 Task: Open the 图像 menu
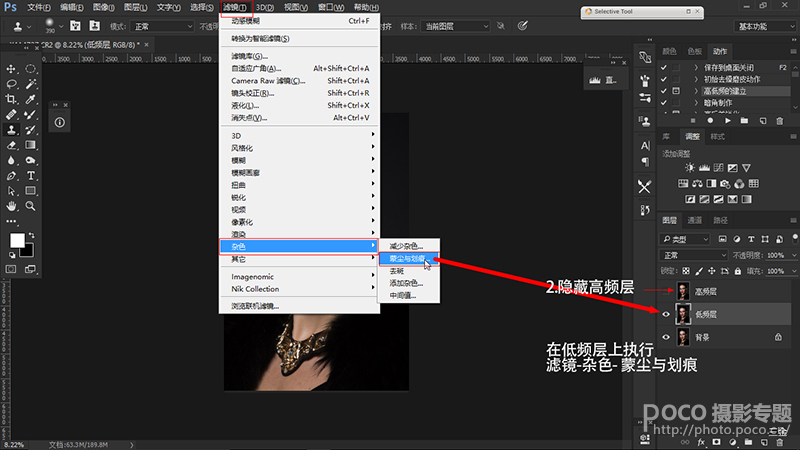pos(102,7)
